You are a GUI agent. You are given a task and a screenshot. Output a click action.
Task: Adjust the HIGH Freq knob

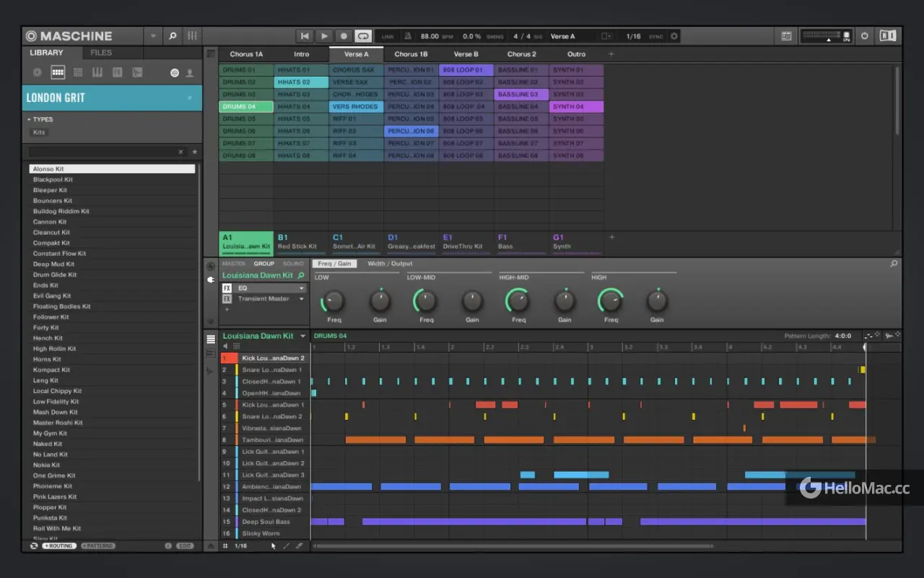click(611, 301)
